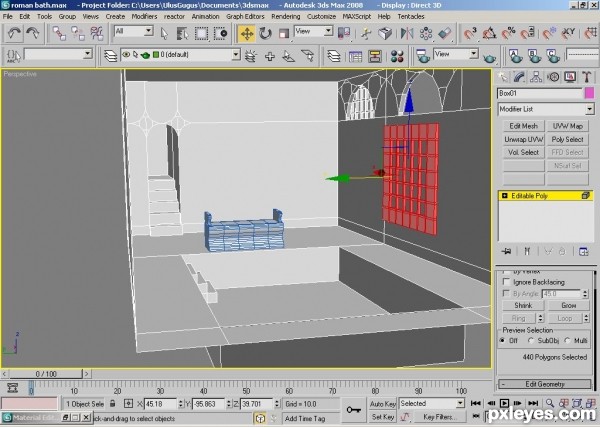Click the Quick Render teapot icon

click(489, 57)
